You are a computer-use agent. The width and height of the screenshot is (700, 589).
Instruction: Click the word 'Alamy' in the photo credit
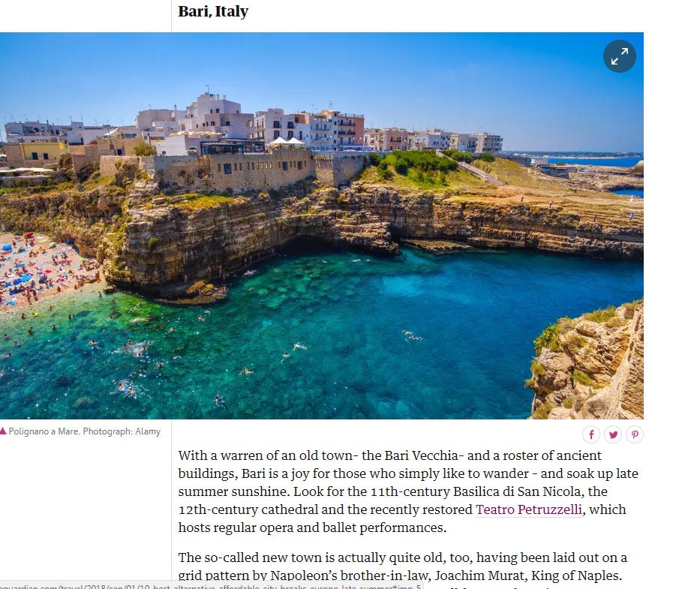[148, 431]
